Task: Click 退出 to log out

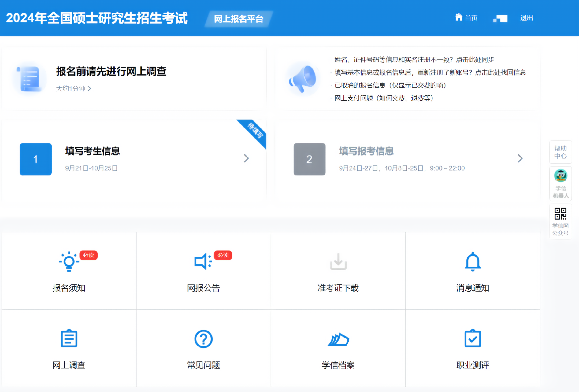Action: tap(526, 18)
